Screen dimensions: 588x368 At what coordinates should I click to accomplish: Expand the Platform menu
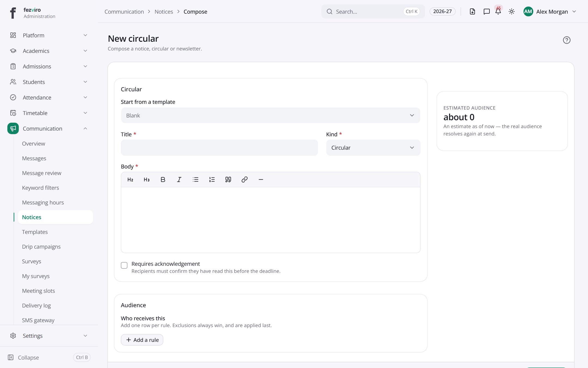(49, 35)
